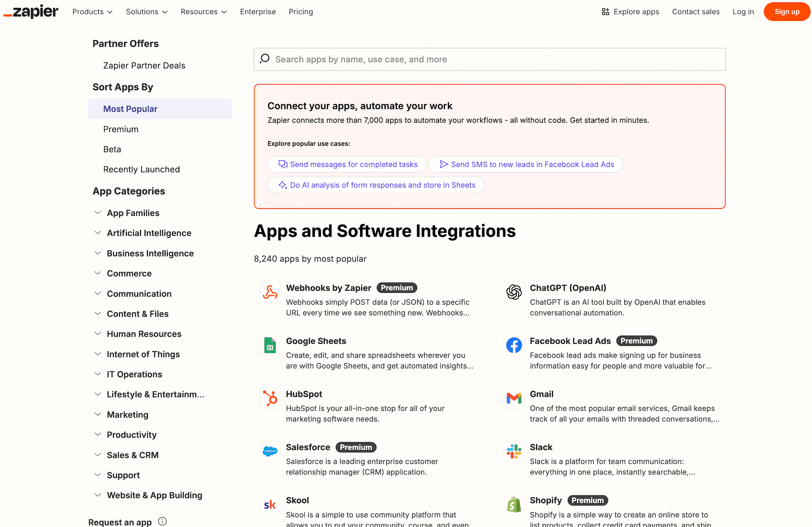Select the HubSpot app icon
The height and width of the screenshot is (527, 812).
coord(270,398)
